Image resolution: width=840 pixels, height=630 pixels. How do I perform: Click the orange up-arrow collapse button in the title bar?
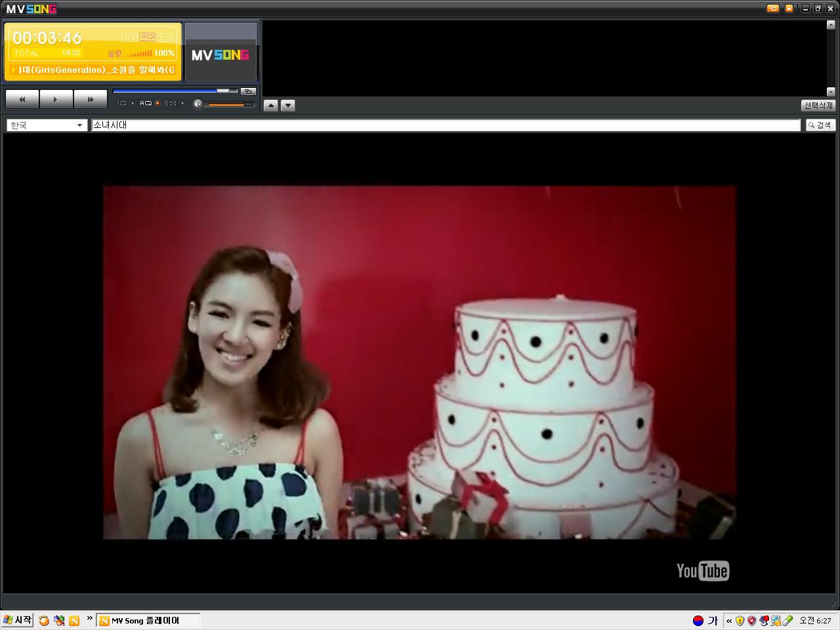click(789, 9)
